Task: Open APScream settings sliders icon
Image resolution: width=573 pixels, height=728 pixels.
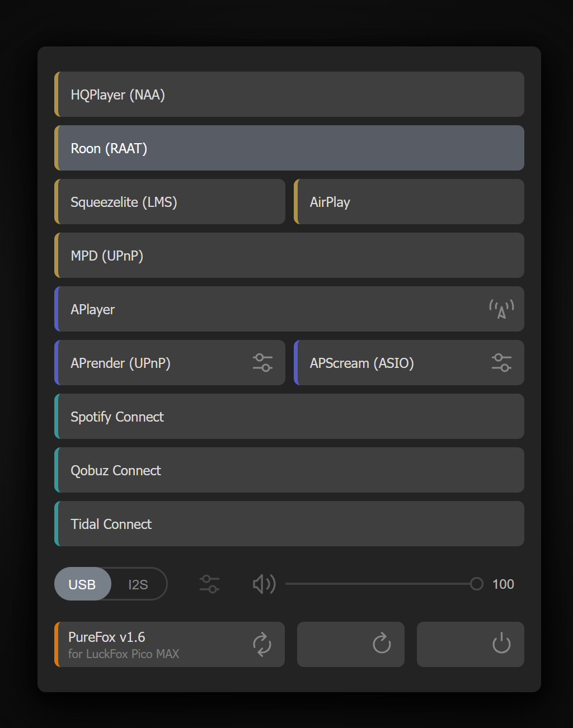Action: click(501, 363)
